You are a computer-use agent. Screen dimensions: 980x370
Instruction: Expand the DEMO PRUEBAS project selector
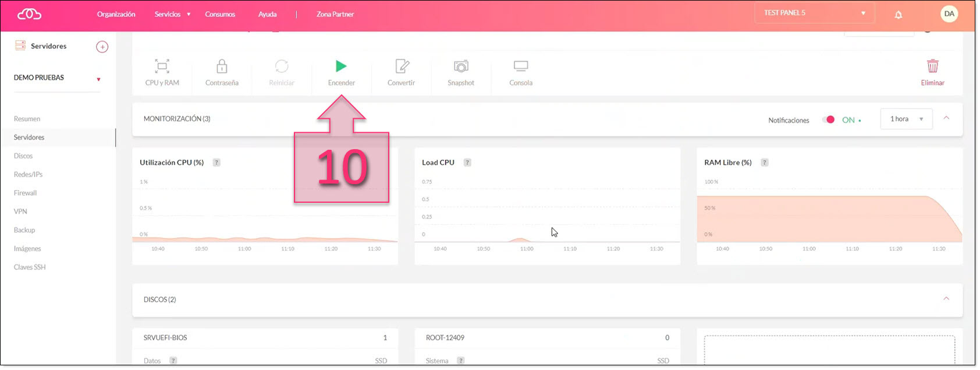pos(57,78)
